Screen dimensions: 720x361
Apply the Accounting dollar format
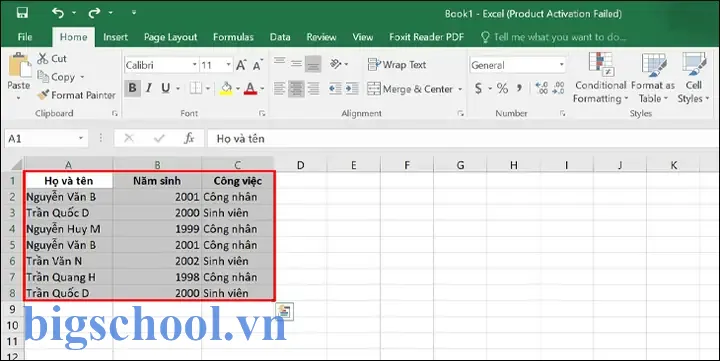pos(478,88)
